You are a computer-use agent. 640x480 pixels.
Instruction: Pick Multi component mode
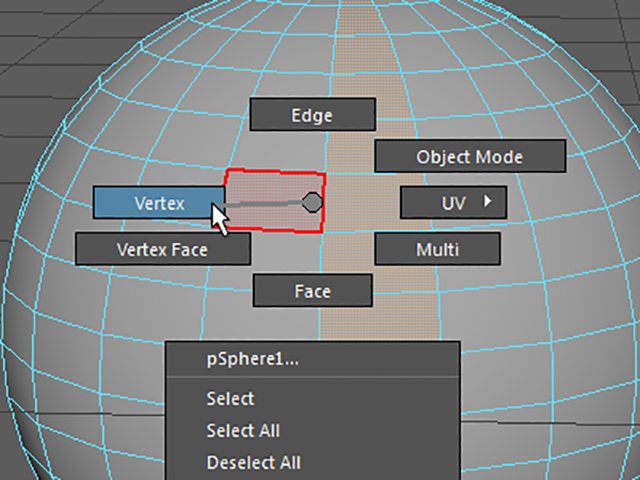(x=438, y=249)
